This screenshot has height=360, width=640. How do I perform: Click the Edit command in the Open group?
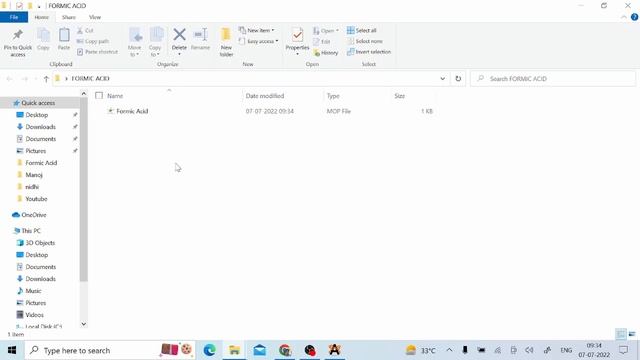322,42
